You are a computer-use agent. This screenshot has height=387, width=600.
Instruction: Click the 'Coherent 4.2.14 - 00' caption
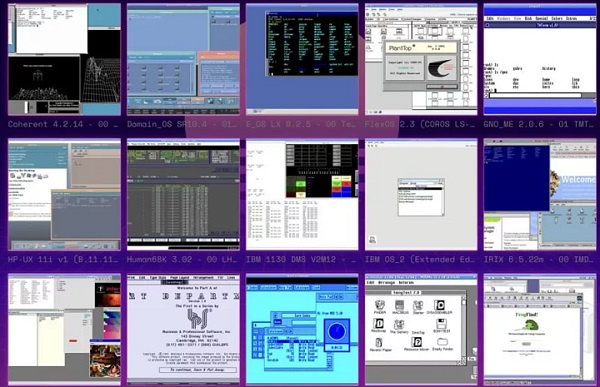click(64, 124)
